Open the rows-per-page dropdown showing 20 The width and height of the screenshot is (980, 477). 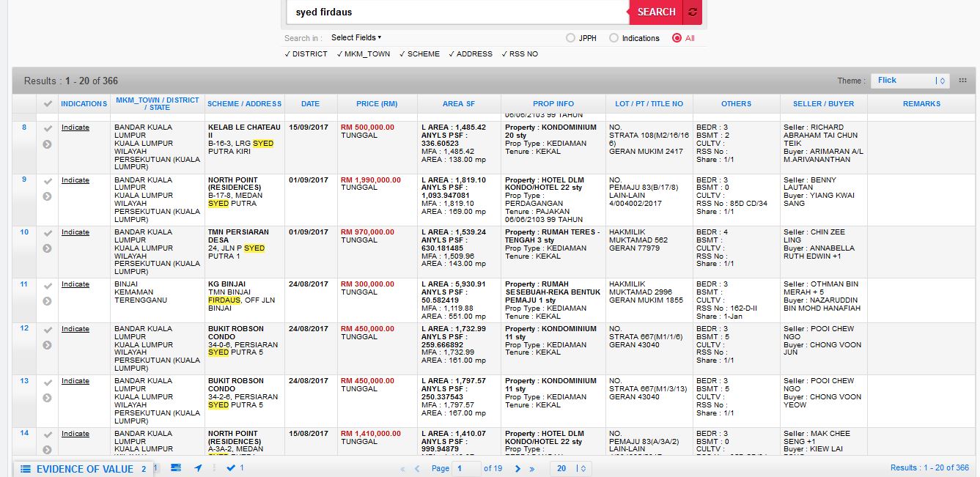570,468
